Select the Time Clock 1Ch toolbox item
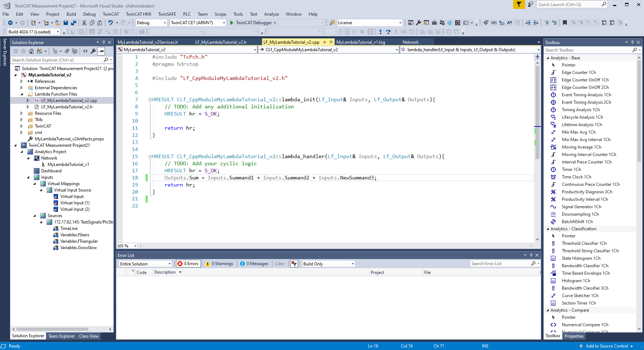The height and width of the screenshot is (350, 644). [x=576, y=177]
